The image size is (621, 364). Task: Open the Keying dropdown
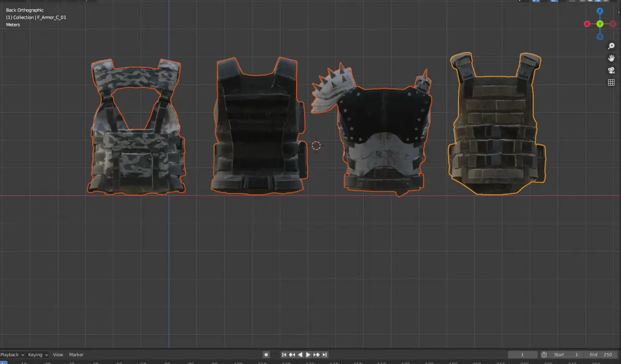[x=38, y=355]
